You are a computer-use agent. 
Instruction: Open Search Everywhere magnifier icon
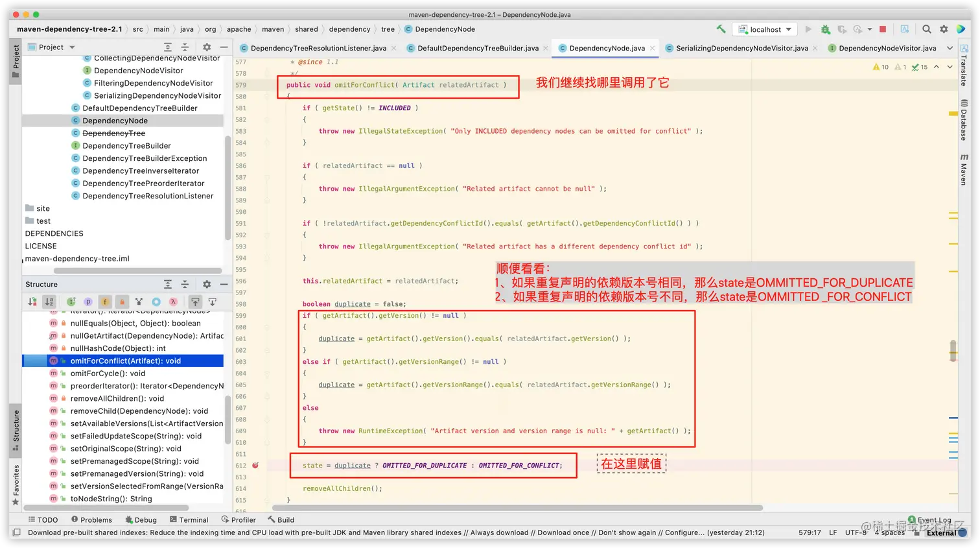click(927, 29)
